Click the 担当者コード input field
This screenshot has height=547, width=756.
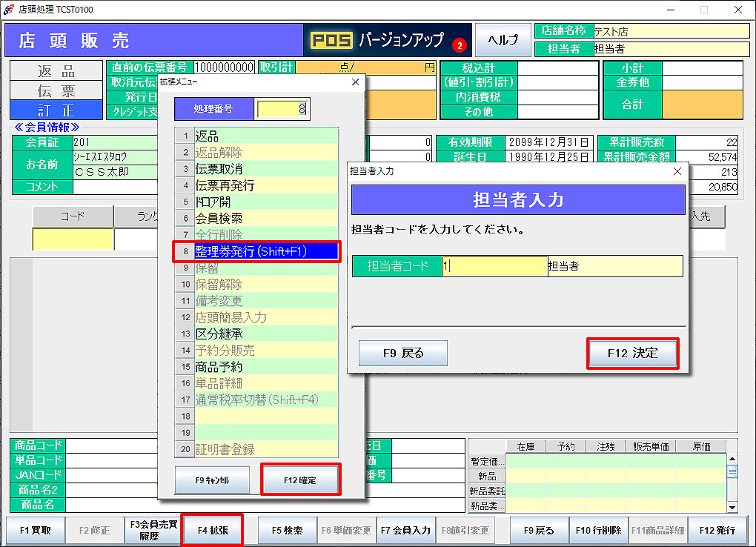(494, 266)
